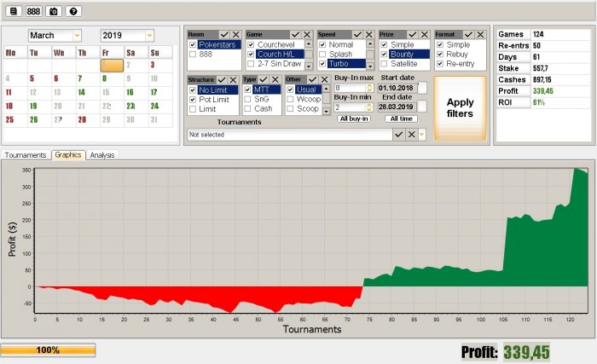Adjust Buy-In max spinner arrows
597x364 pixels.
(369, 88)
